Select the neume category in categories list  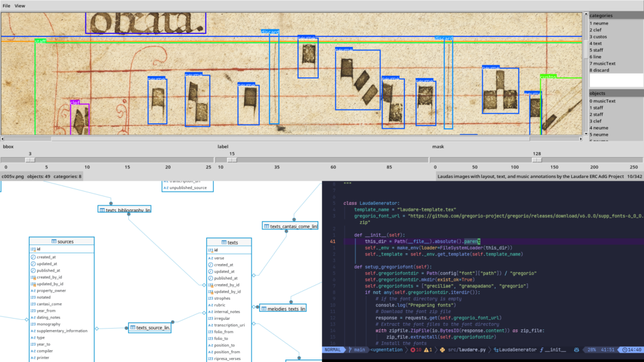pos(599,23)
